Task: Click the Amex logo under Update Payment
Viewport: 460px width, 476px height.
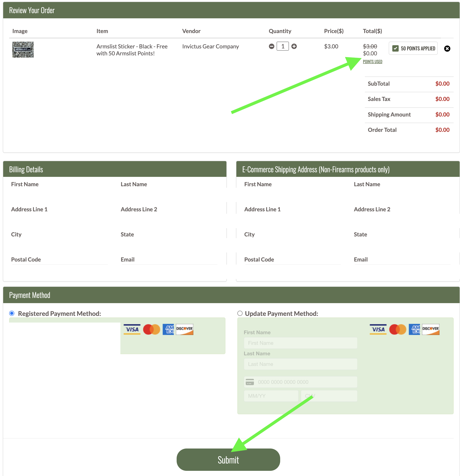Action: pyautogui.click(x=414, y=329)
